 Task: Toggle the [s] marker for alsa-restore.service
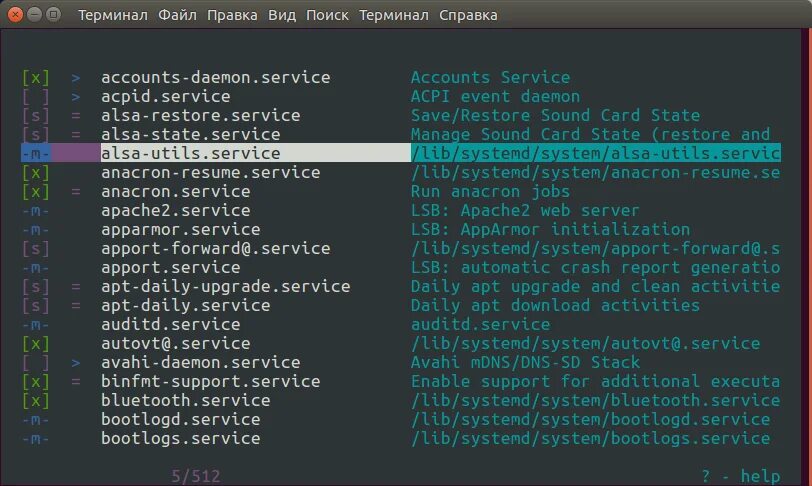point(36,116)
